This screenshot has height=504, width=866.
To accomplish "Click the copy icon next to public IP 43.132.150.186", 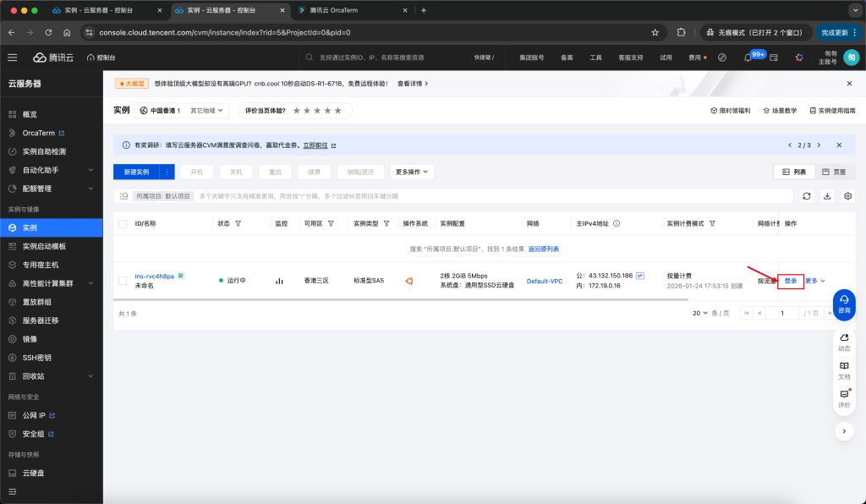I will point(641,274).
